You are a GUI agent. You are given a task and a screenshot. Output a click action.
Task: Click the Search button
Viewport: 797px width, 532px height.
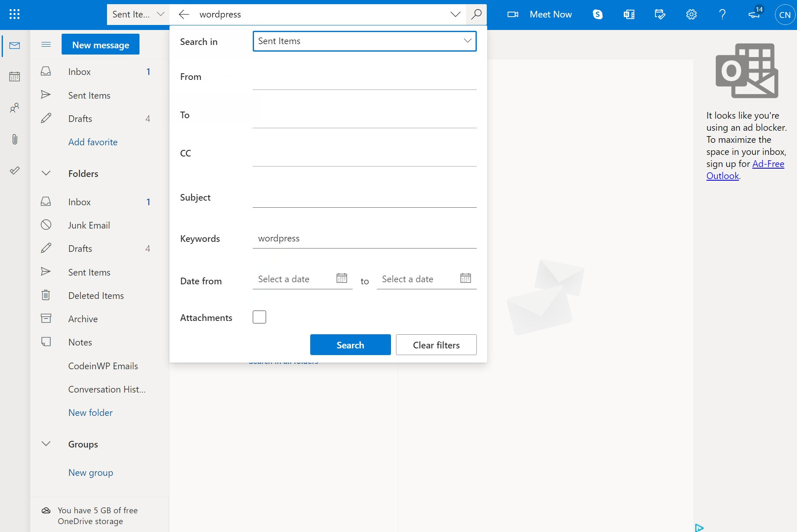350,345
